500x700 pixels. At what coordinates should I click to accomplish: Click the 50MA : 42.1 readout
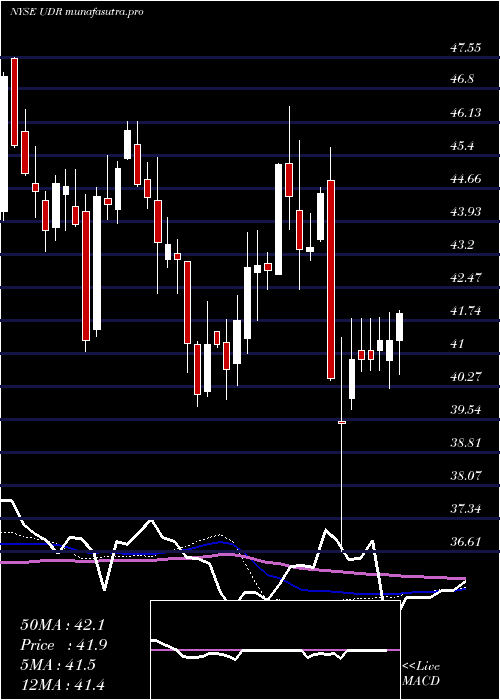(x=62, y=625)
